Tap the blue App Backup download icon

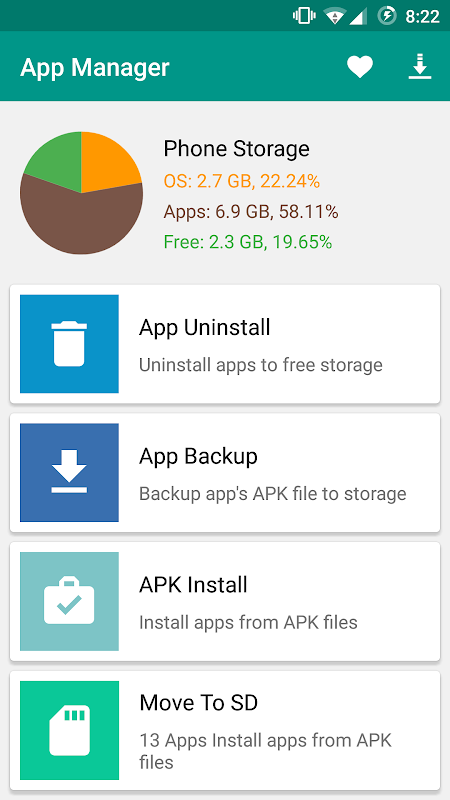tap(69, 472)
